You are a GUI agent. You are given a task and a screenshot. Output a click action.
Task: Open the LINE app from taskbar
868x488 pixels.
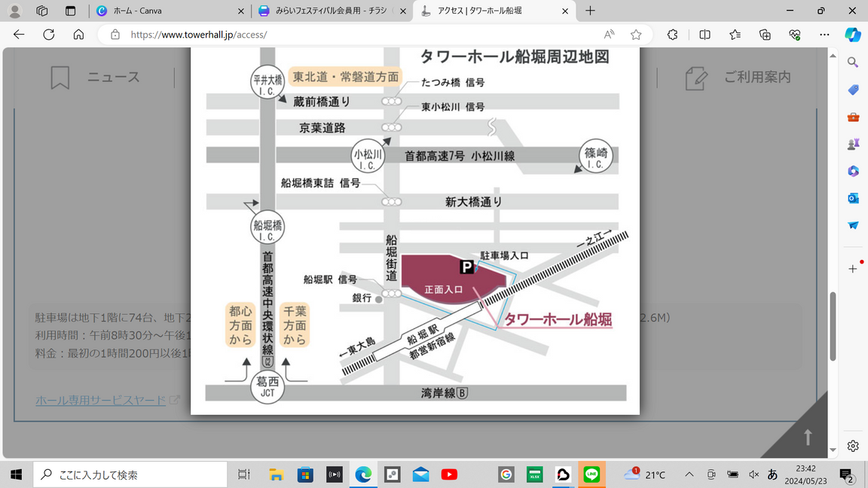(x=591, y=474)
